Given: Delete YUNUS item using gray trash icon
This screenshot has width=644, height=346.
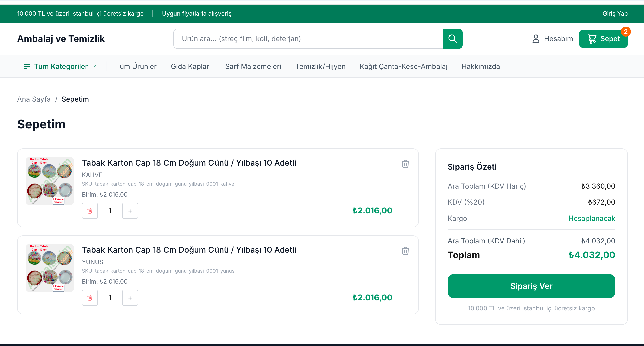Looking at the screenshot, I should click(405, 251).
